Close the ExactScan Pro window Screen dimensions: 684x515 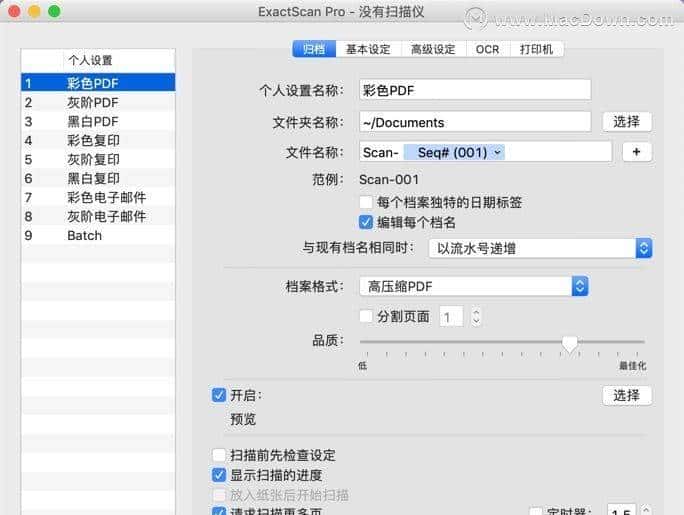(x=14, y=11)
